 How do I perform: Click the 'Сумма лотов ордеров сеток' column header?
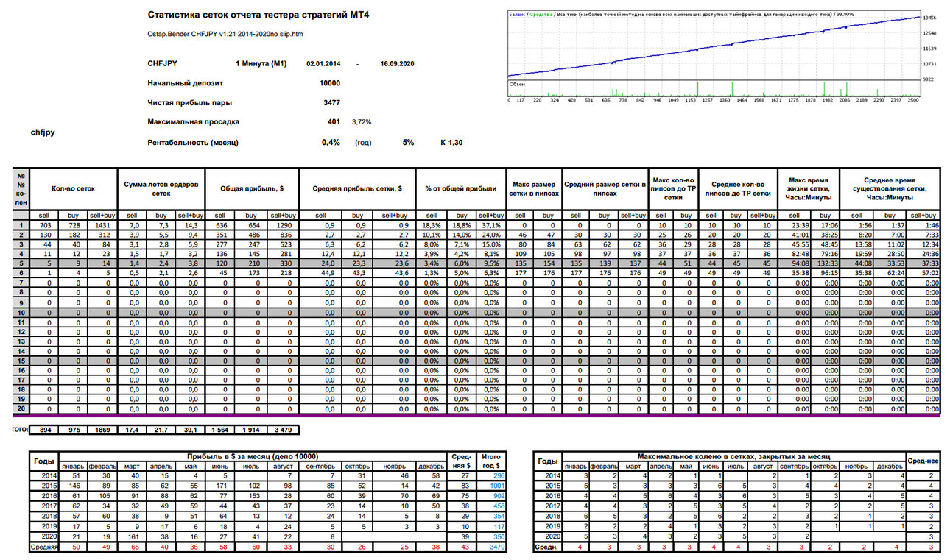(x=161, y=188)
